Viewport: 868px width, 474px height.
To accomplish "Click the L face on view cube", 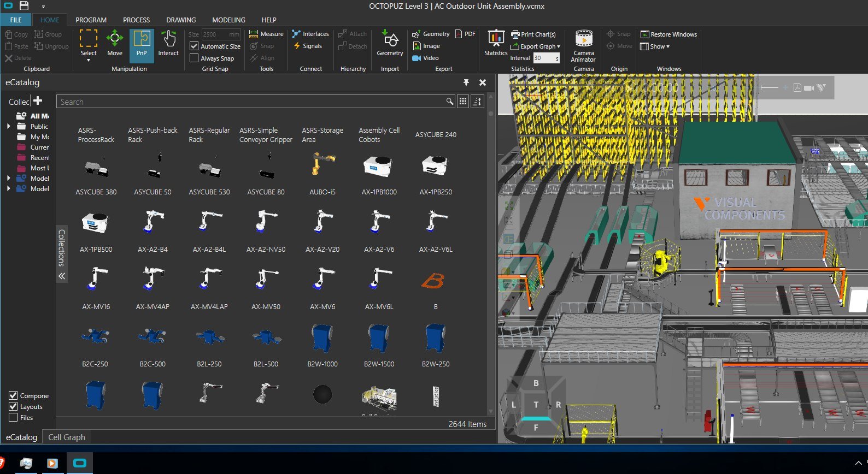I will point(514,405).
